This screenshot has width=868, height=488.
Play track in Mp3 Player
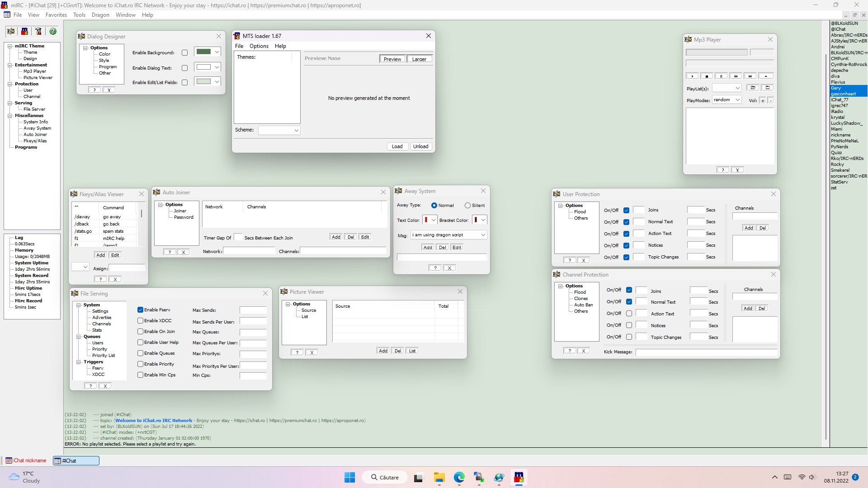(x=692, y=76)
